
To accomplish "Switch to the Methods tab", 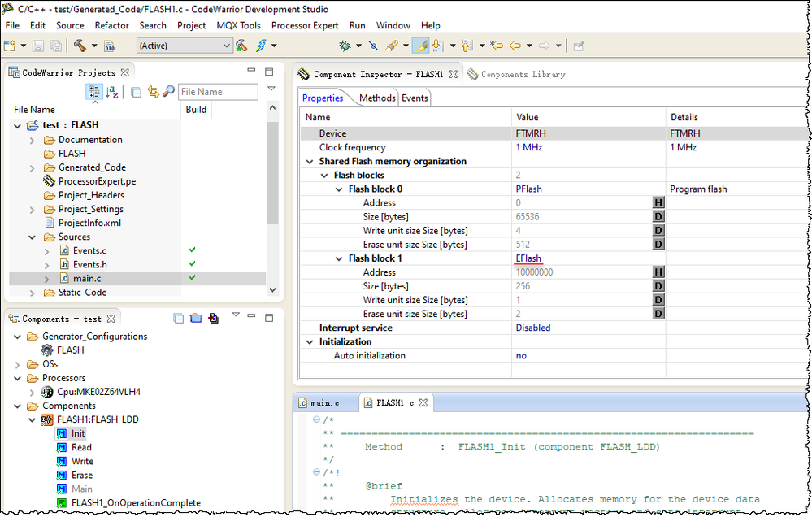I will [377, 98].
